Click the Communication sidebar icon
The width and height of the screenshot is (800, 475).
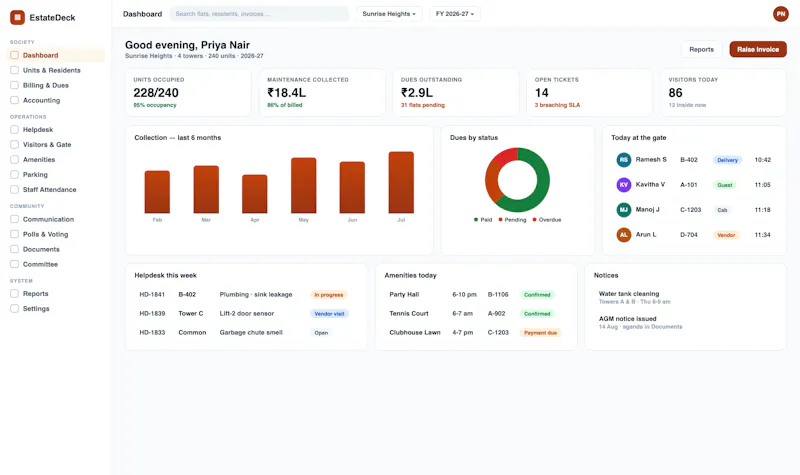click(14, 219)
